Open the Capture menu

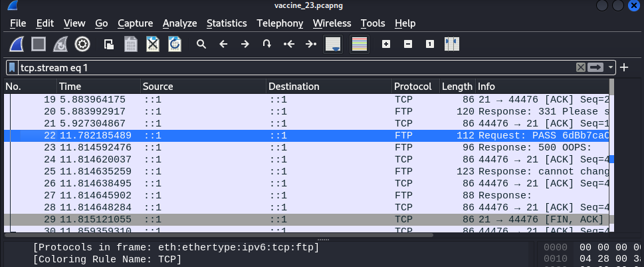(135, 23)
